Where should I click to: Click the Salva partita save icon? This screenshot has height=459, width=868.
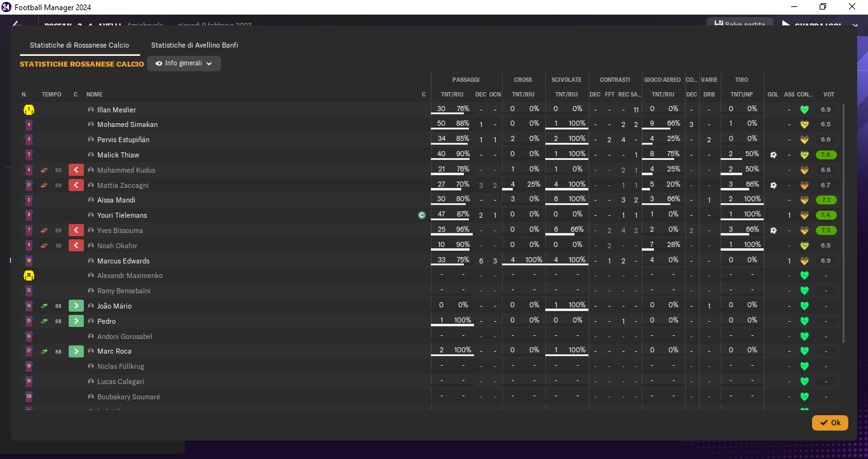719,25
